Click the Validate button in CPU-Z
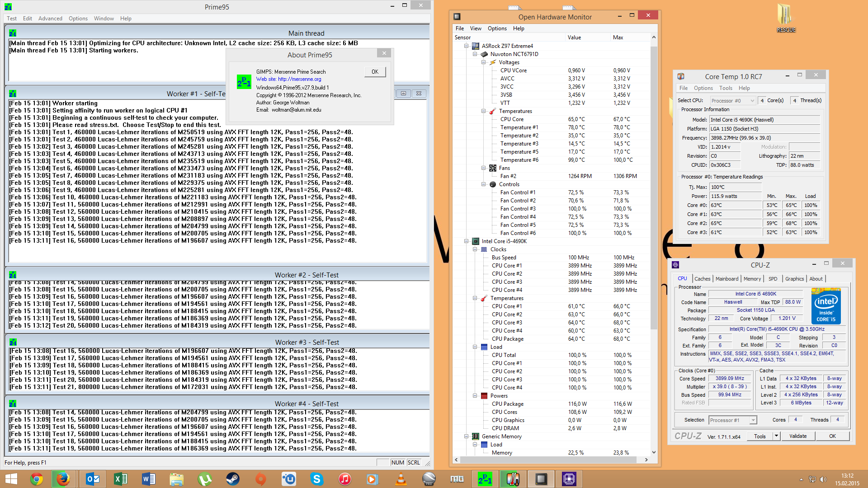The height and width of the screenshot is (488, 868). [x=797, y=436]
